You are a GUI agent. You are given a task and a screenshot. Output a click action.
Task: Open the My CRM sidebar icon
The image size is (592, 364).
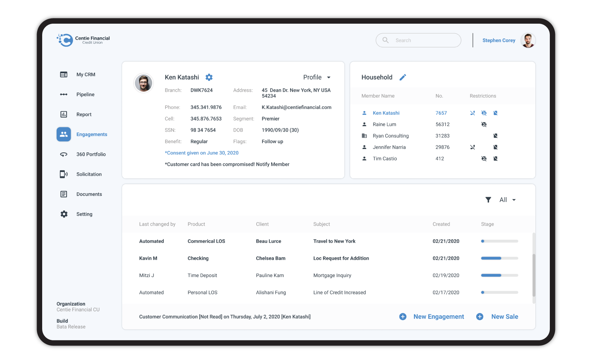click(64, 74)
